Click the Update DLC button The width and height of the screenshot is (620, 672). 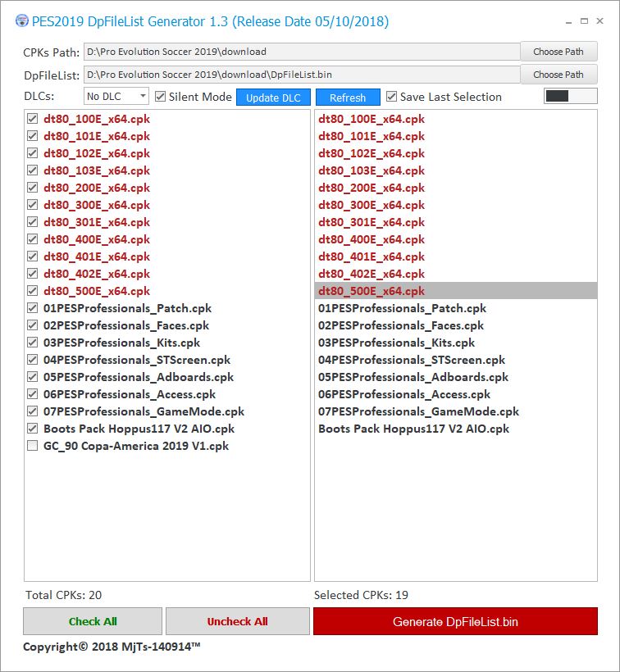(x=273, y=98)
